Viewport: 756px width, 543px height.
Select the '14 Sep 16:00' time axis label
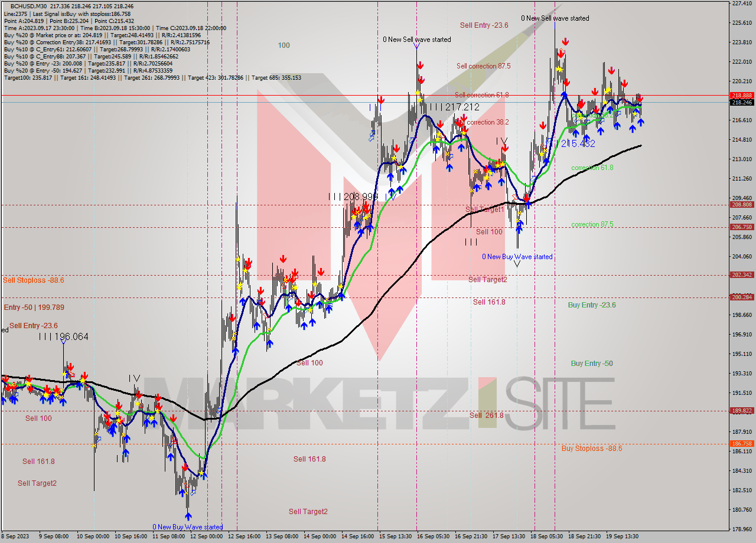[357, 537]
